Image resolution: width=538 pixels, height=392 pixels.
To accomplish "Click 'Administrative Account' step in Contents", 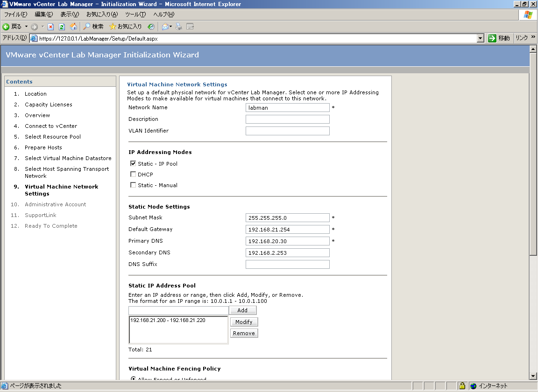I will click(55, 204).
